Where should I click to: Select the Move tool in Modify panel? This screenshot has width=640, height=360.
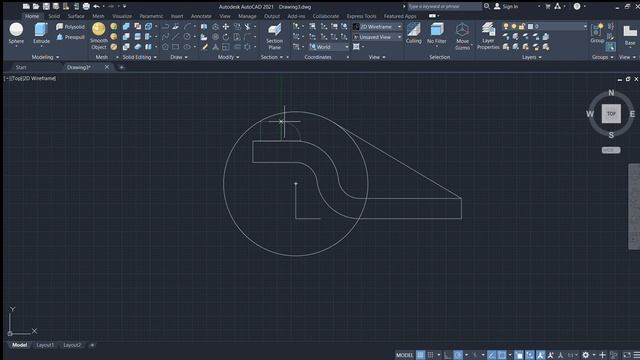(226, 27)
